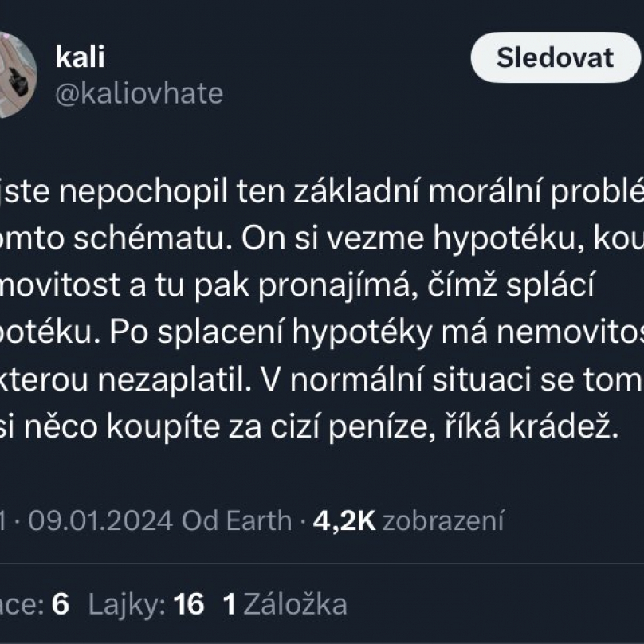
Task: Open the 1 Záložka bookmark count
Action: [x=285, y=605]
